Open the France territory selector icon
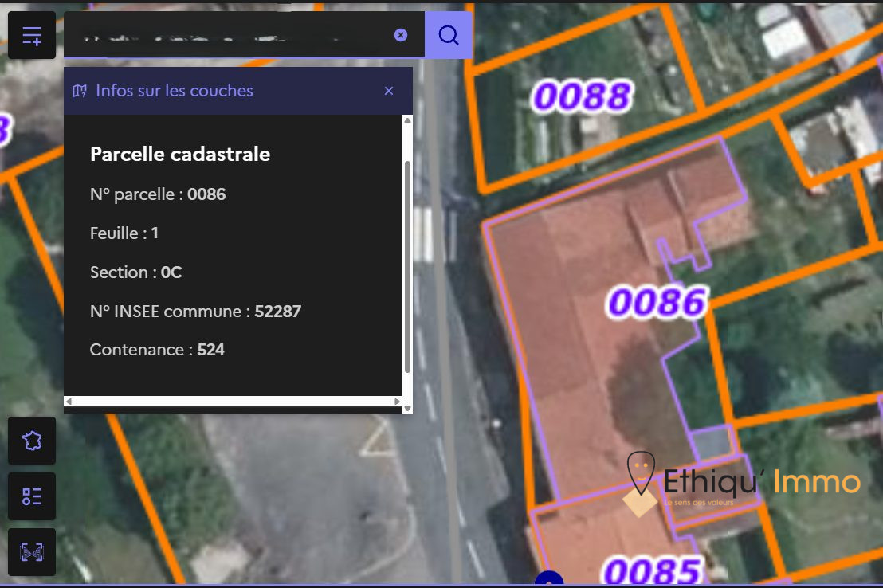Image resolution: width=883 pixels, height=588 pixels. (x=32, y=441)
